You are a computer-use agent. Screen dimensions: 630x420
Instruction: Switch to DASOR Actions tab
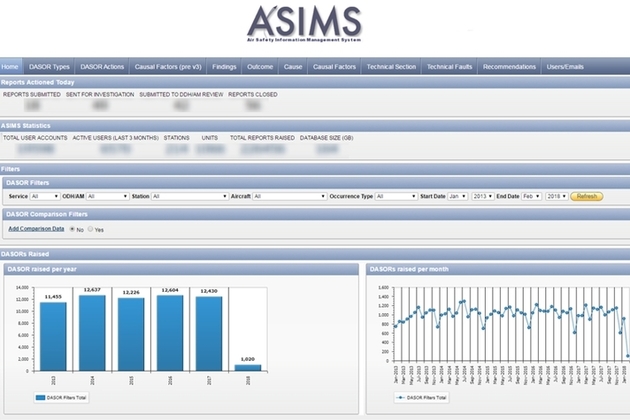(x=102, y=67)
